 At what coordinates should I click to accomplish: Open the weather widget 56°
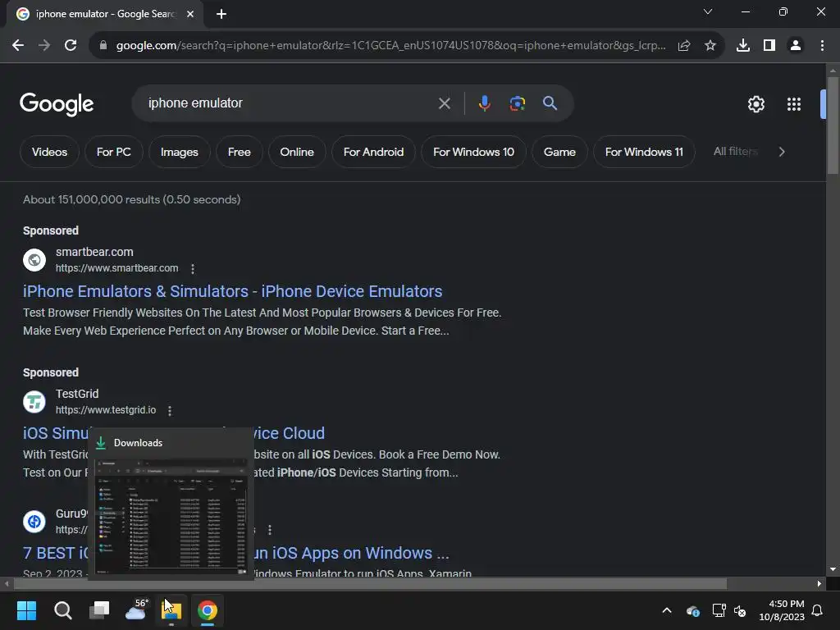tap(135, 609)
